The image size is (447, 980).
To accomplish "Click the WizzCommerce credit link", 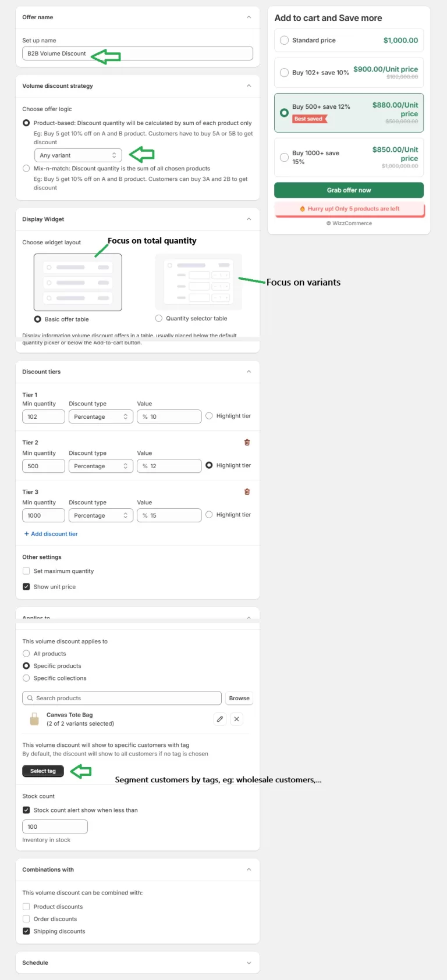I will [x=349, y=223].
